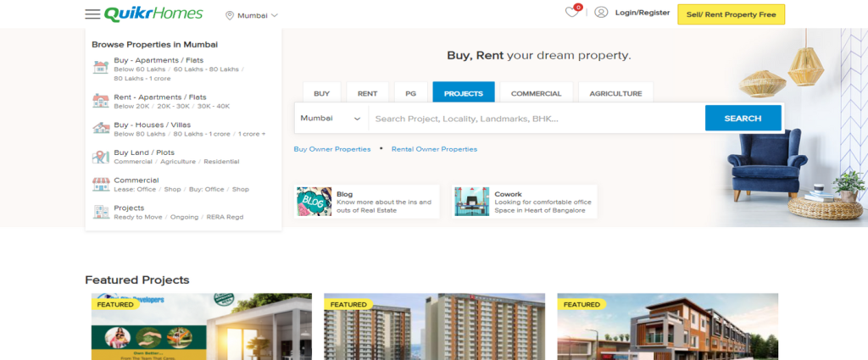The height and width of the screenshot is (360, 868).
Task: Select Lease: Office option
Action: coord(135,189)
